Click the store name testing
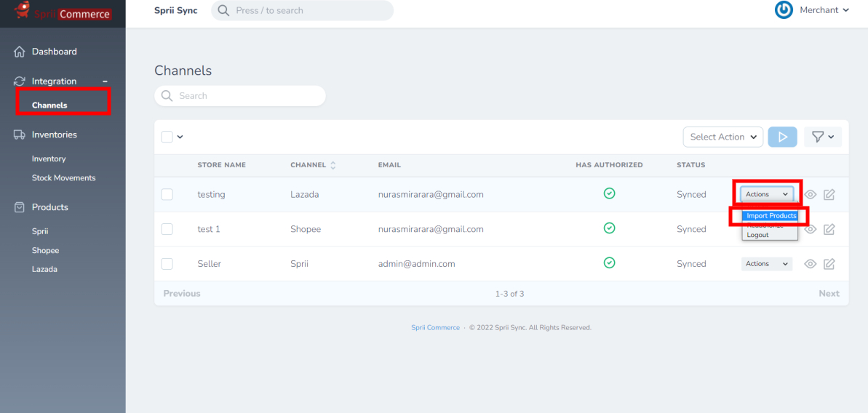This screenshot has width=868, height=413. coord(212,195)
